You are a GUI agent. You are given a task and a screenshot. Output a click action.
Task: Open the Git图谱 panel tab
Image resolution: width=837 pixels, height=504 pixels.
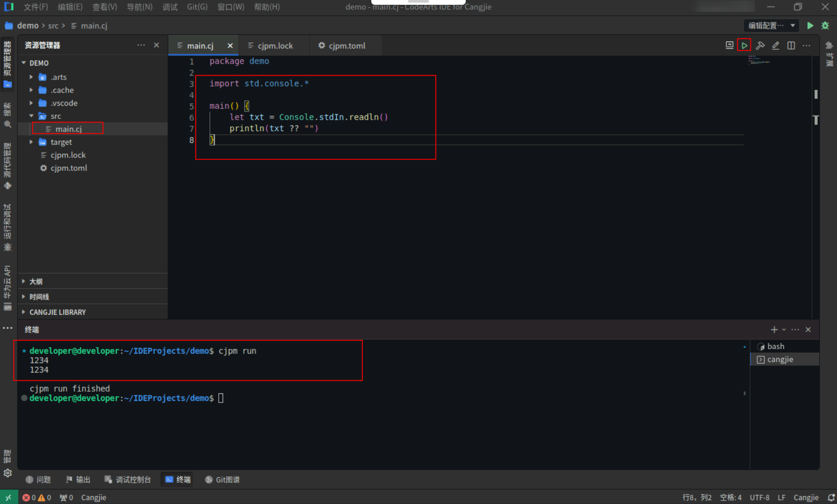[x=222, y=480]
